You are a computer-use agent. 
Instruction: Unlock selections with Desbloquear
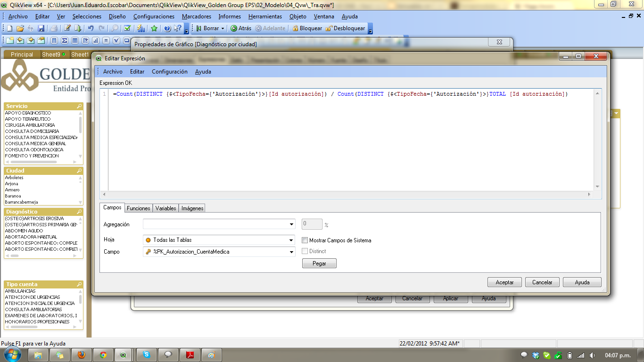point(345,28)
